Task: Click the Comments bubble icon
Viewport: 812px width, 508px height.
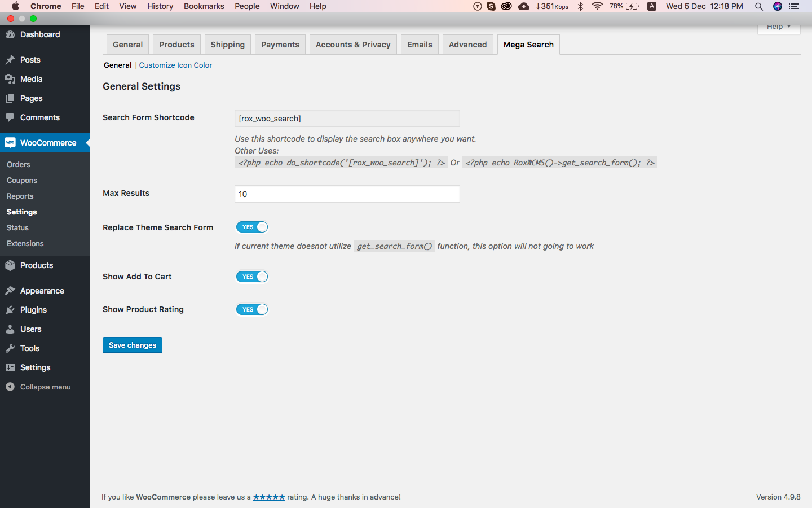Action: pos(10,117)
